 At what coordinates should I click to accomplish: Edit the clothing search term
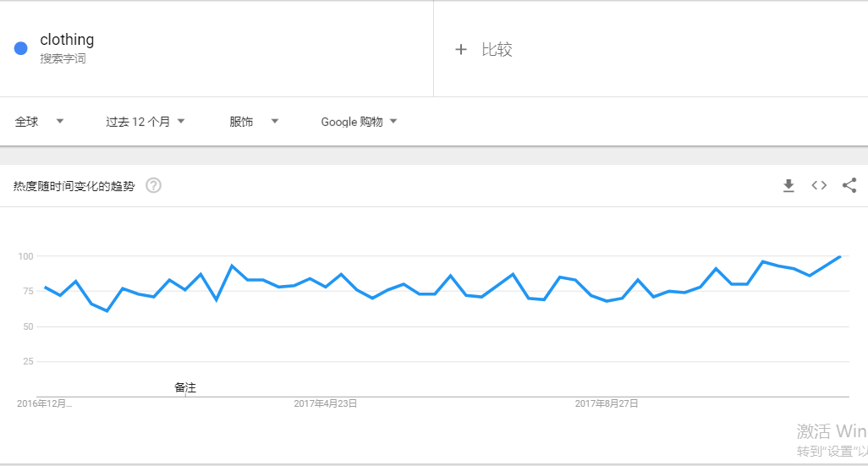click(x=67, y=39)
